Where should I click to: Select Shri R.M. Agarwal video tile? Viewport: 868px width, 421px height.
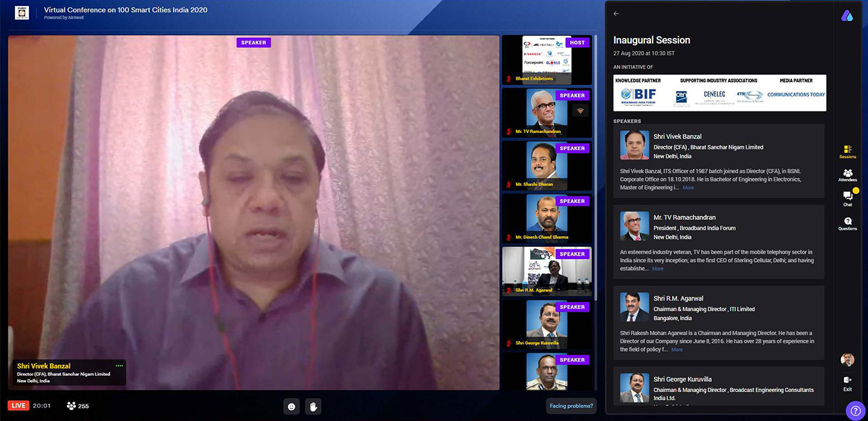click(x=547, y=272)
